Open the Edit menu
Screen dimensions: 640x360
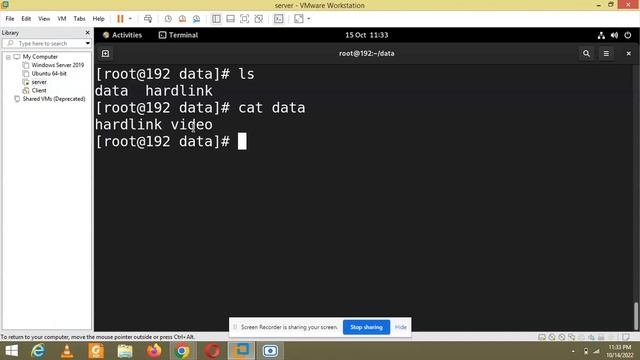26,19
